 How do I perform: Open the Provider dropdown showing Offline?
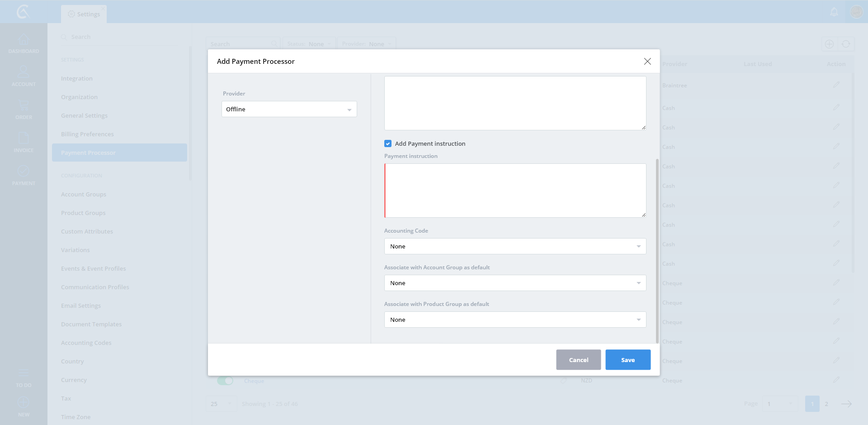click(x=289, y=109)
